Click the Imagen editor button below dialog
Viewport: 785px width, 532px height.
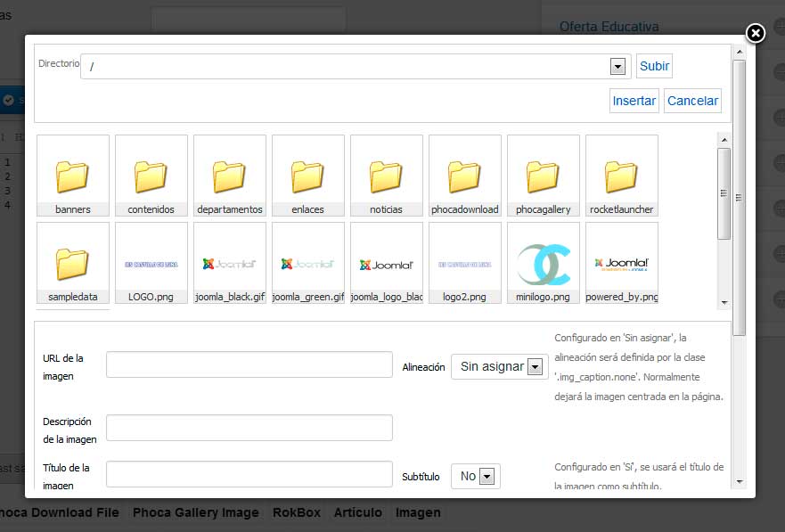coord(417,512)
